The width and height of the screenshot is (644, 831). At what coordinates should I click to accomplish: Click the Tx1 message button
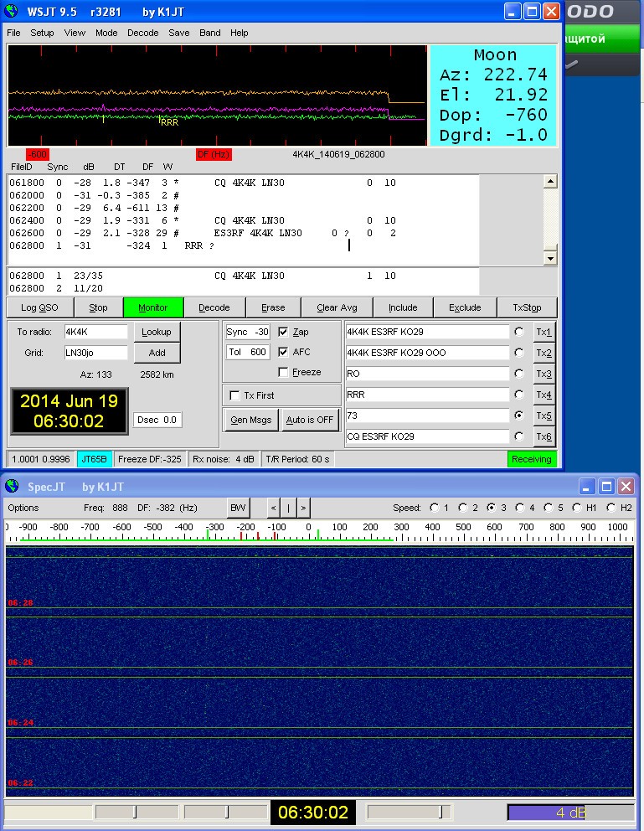544,332
